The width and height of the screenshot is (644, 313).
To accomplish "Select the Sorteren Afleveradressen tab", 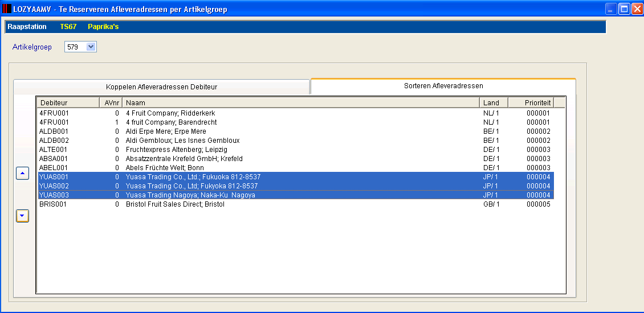I will click(x=443, y=86).
